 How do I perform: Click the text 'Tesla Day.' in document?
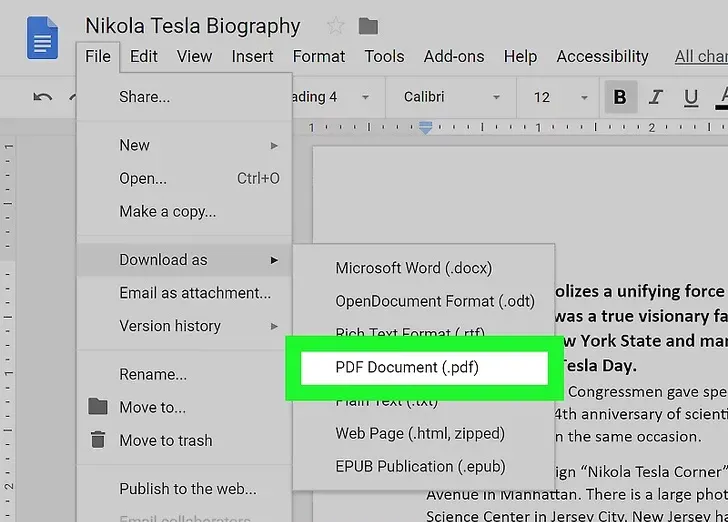pos(599,366)
